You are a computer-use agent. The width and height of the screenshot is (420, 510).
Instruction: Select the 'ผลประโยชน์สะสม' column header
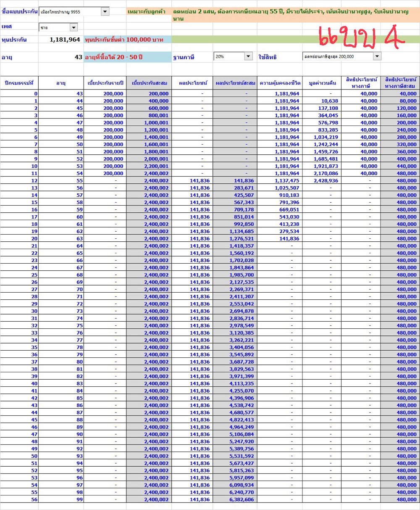coord(235,83)
